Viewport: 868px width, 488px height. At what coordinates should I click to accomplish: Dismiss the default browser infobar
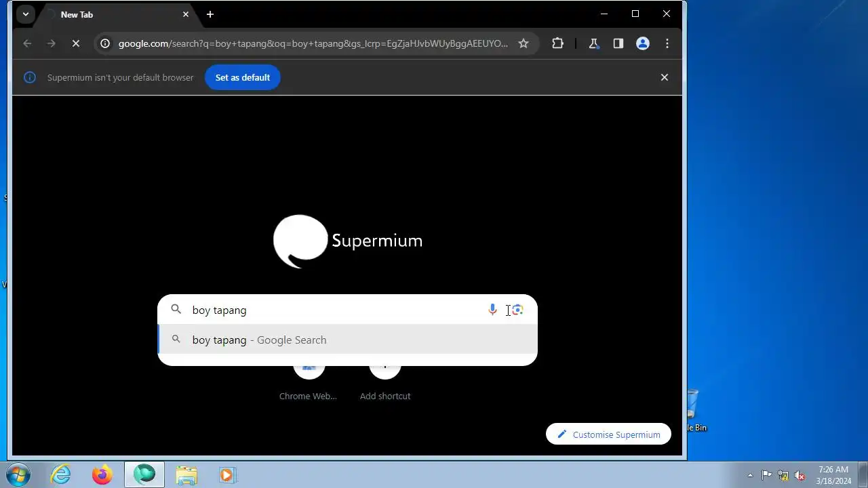(665, 77)
